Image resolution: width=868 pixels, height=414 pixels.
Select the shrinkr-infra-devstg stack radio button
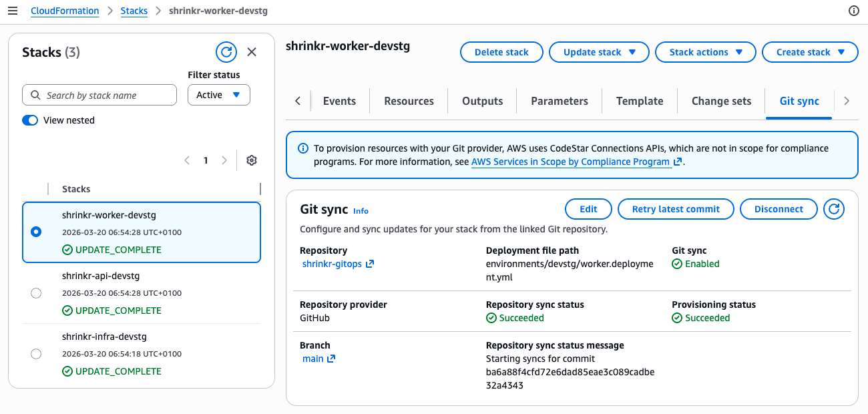36,353
